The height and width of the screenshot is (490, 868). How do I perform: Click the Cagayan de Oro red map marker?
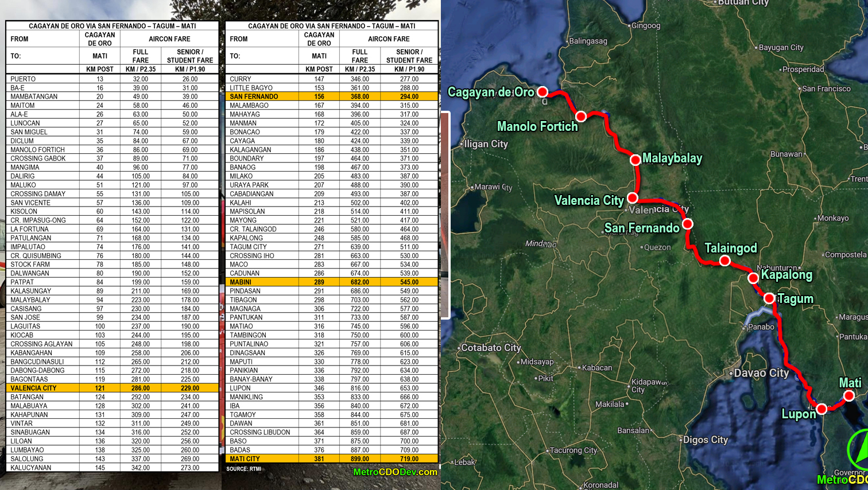(542, 92)
